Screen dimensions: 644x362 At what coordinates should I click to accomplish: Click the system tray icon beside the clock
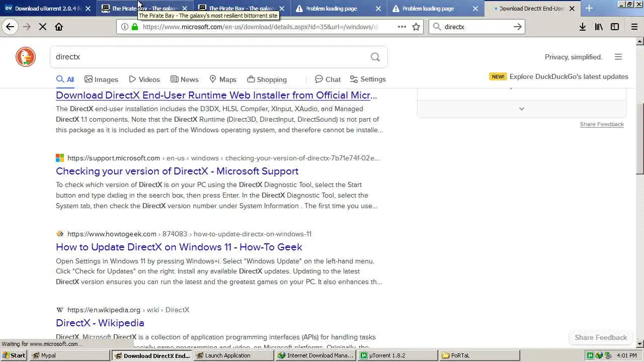(608, 355)
